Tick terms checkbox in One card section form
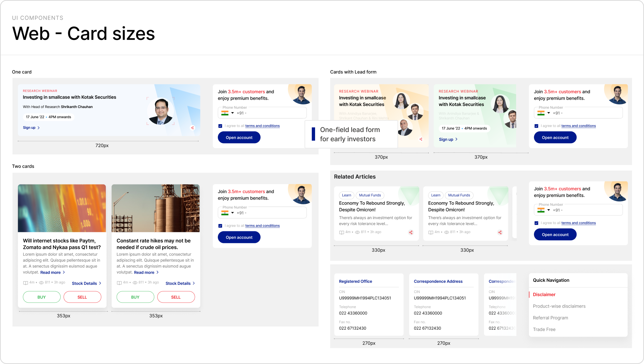The width and height of the screenshot is (644, 364). coord(220,126)
